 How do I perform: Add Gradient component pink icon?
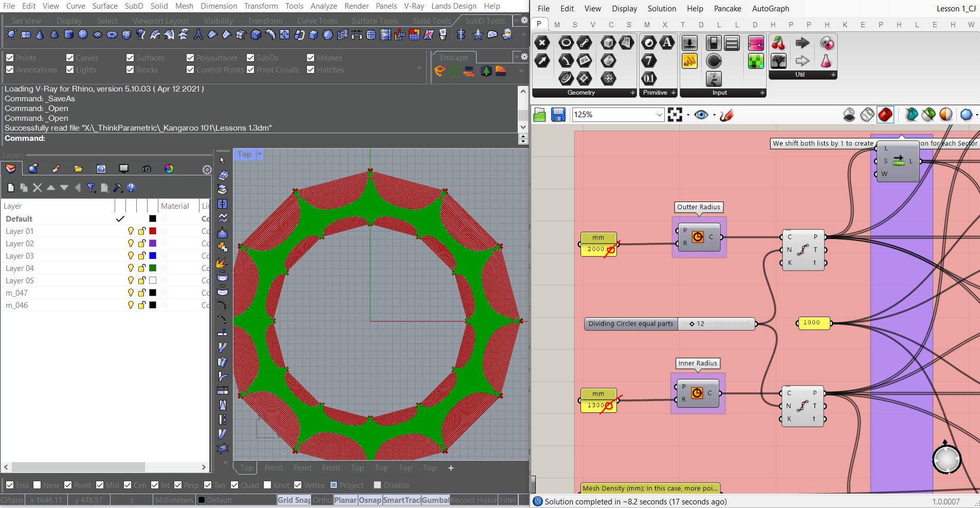[756, 43]
